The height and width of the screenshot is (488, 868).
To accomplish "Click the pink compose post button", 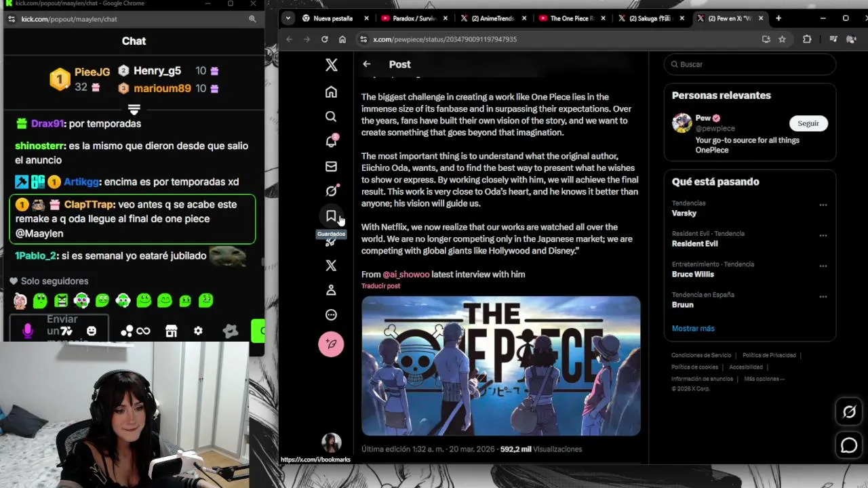I will click(x=331, y=344).
